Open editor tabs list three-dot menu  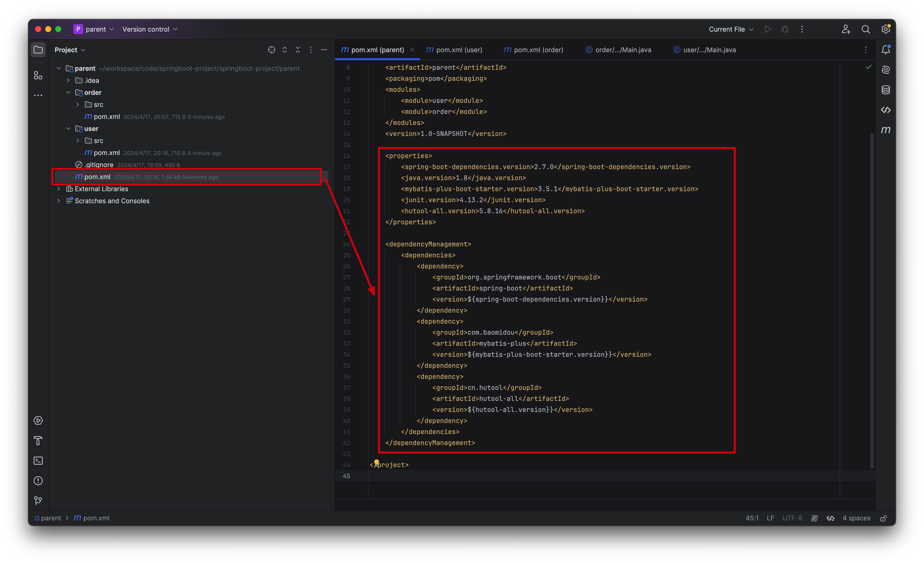[866, 50]
